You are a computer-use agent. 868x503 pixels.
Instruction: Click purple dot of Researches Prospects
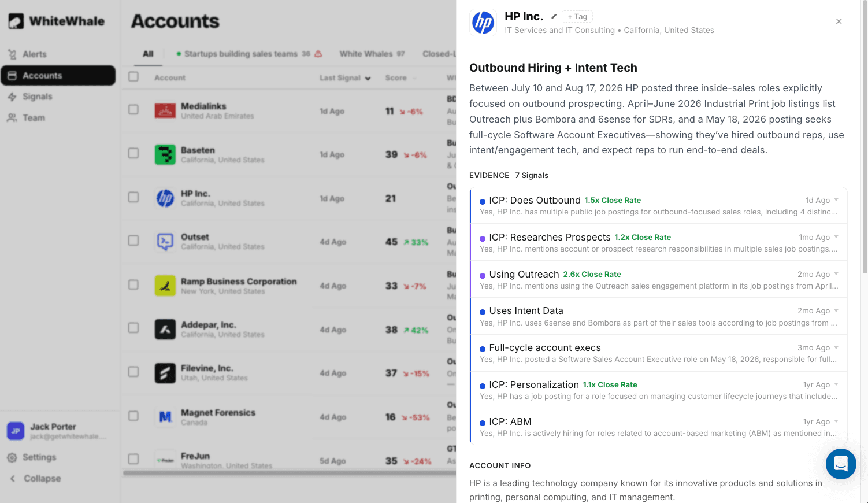(483, 238)
